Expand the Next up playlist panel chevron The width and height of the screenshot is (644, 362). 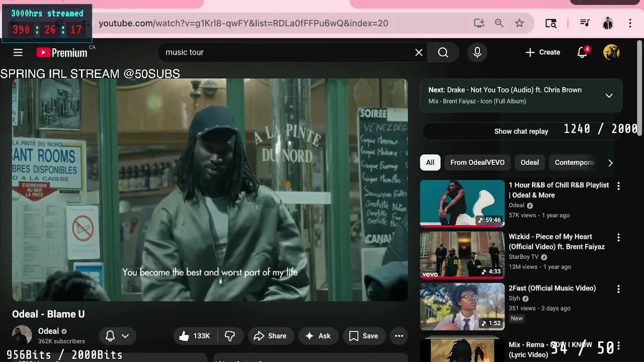(x=609, y=96)
